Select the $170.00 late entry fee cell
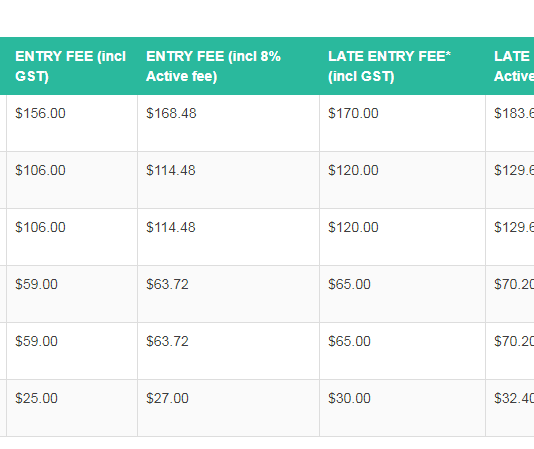The height and width of the screenshot is (449, 534). point(403,123)
